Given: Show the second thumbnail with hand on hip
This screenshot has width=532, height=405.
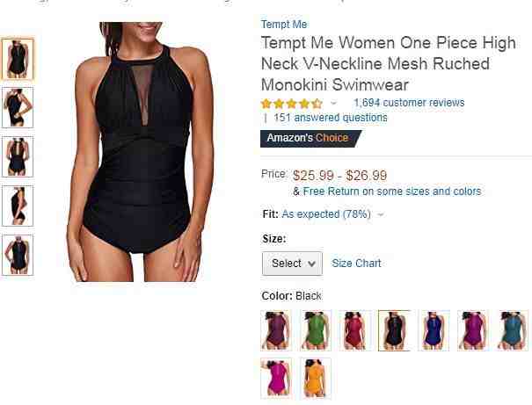Looking at the screenshot, I should point(18,107).
